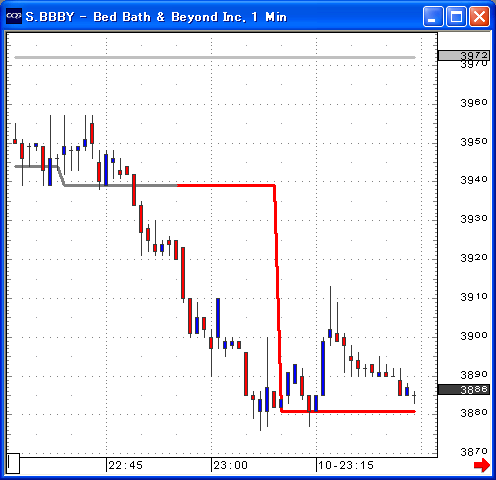Click the 3960 price scale label
The width and height of the screenshot is (496, 480).
[x=474, y=103]
